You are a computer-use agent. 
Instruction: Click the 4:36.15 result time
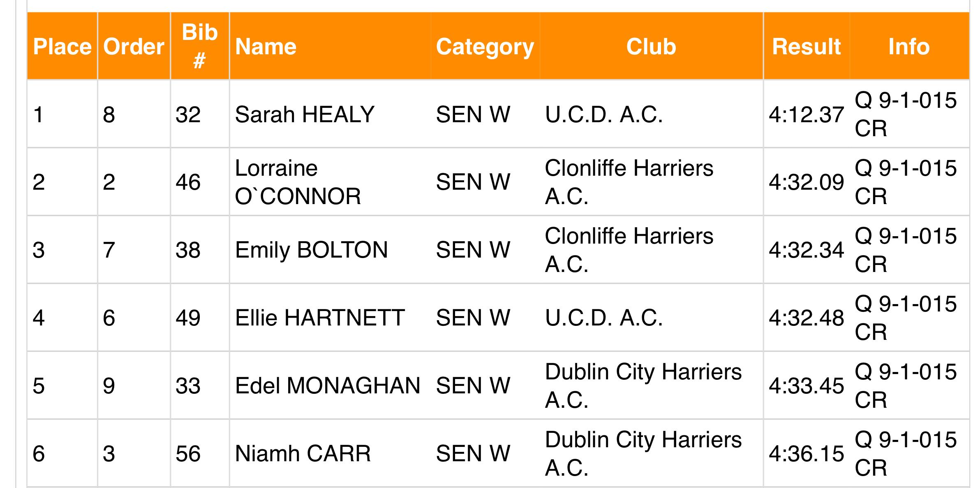pos(807,453)
